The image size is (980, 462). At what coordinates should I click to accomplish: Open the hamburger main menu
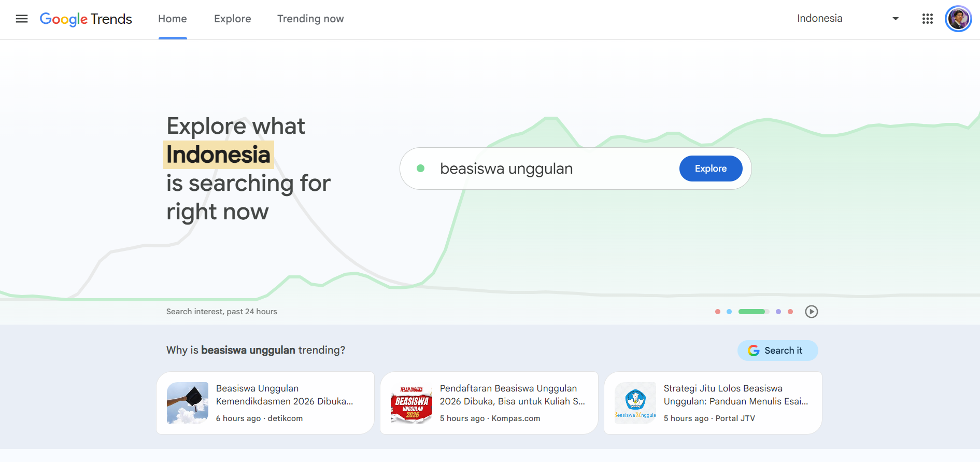click(22, 19)
